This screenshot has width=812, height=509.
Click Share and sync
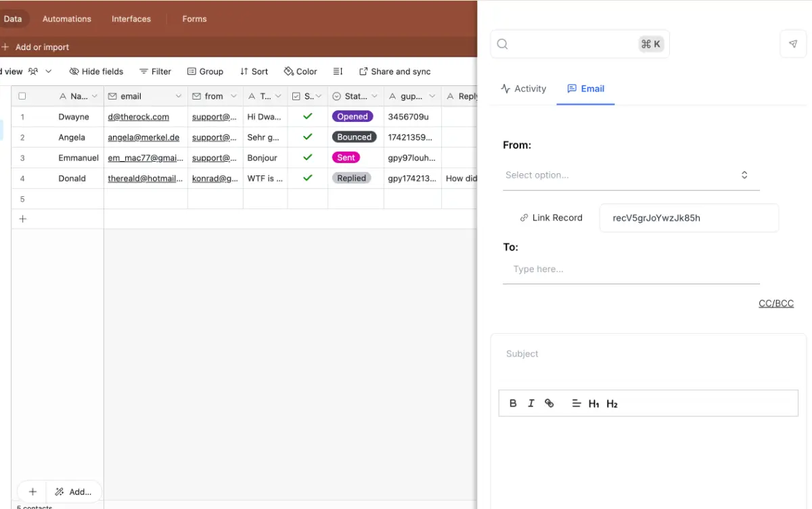click(x=394, y=71)
